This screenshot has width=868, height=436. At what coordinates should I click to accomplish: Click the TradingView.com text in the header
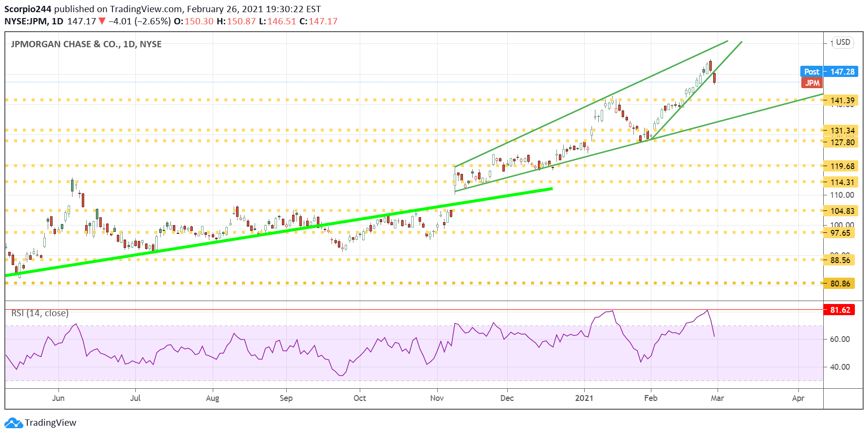click(x=146, y=9)
